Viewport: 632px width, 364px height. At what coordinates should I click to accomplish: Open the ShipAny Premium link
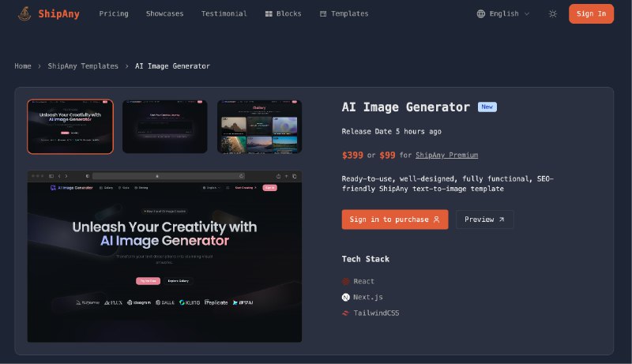(446, 155)
